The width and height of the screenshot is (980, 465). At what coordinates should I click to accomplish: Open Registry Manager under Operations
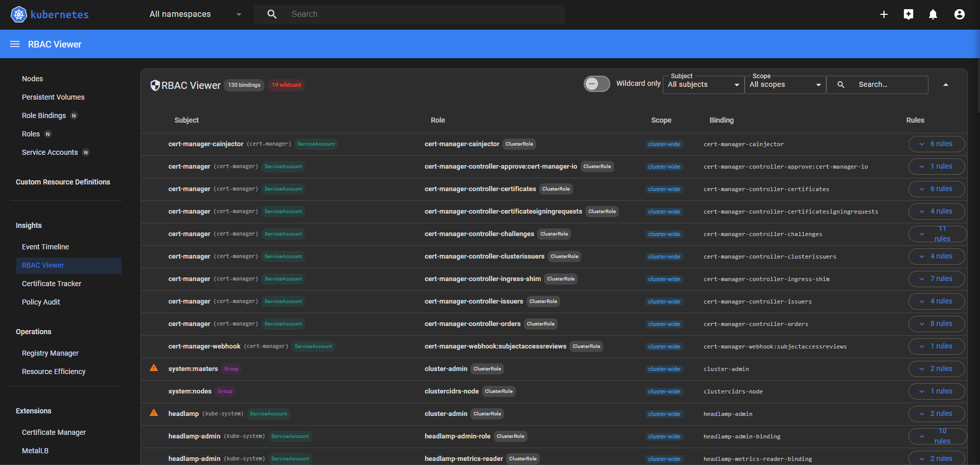tap(50, 353)
